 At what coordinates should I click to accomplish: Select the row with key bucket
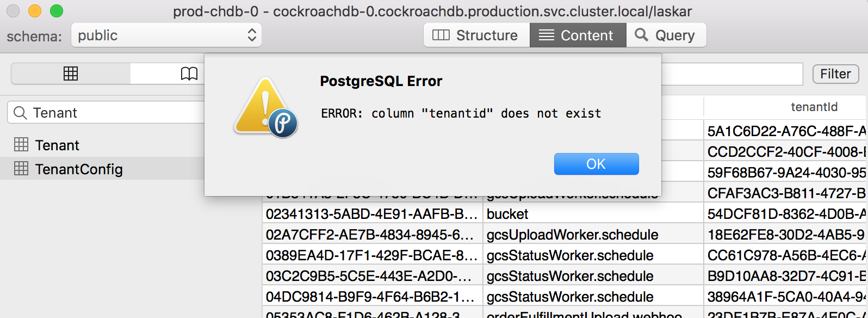(506, 213)
